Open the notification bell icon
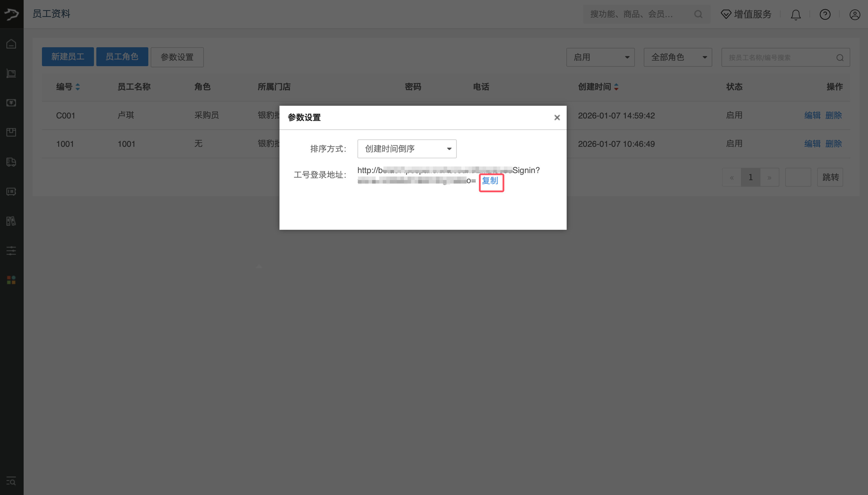Viewport: 868px width, 495px height. 796,14
